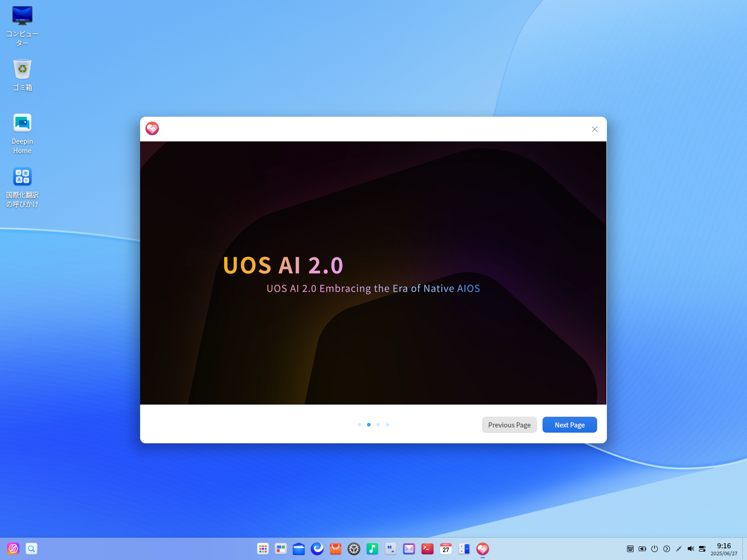
Task: Go to the Next Page
Action: [x=570, y=425]
